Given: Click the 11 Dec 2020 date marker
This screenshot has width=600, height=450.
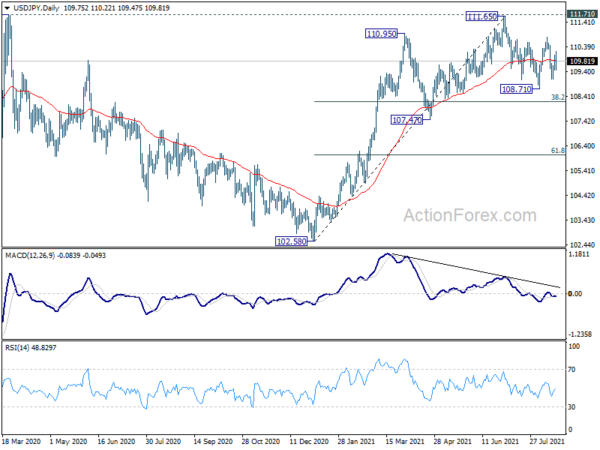Looking at the screenshot, I should click(309, 441).
